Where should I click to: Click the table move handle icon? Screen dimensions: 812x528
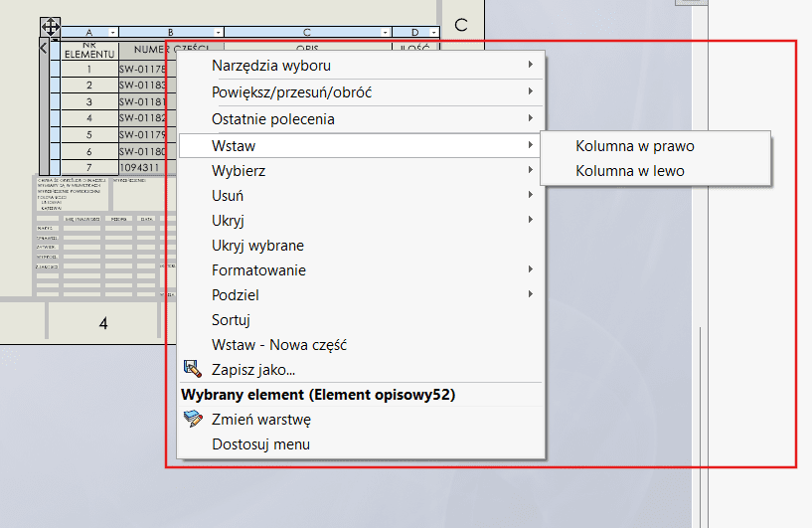coord(50,26)
